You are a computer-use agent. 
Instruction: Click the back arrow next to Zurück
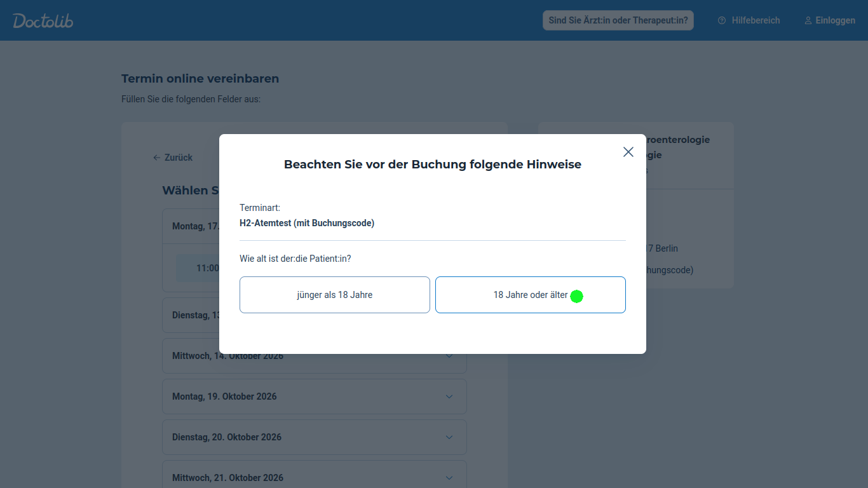pyautogui.click(x=157, y=158)
